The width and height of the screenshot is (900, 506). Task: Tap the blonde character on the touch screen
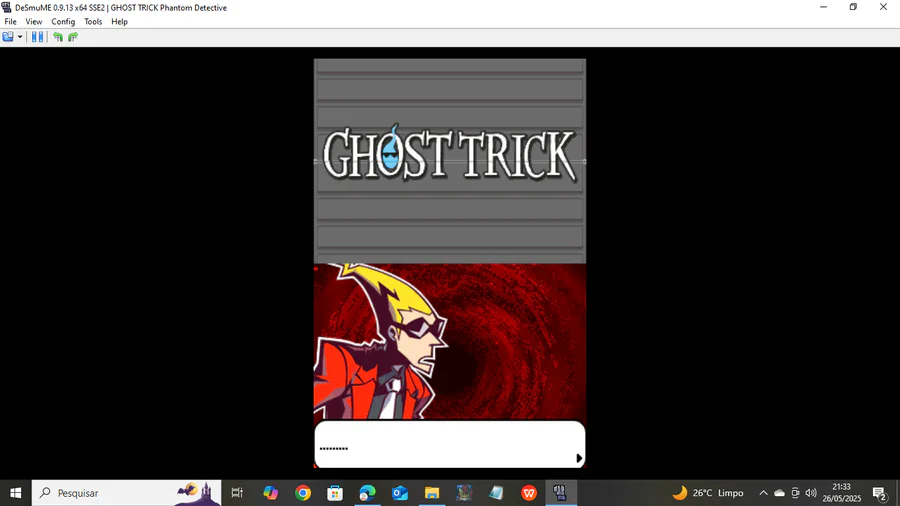click(x=380, y=341)
